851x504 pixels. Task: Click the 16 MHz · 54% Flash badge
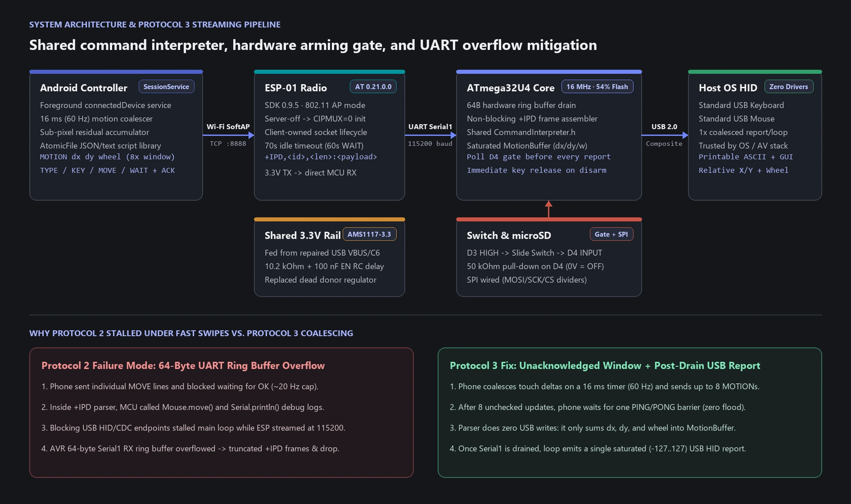coord(597,87)
